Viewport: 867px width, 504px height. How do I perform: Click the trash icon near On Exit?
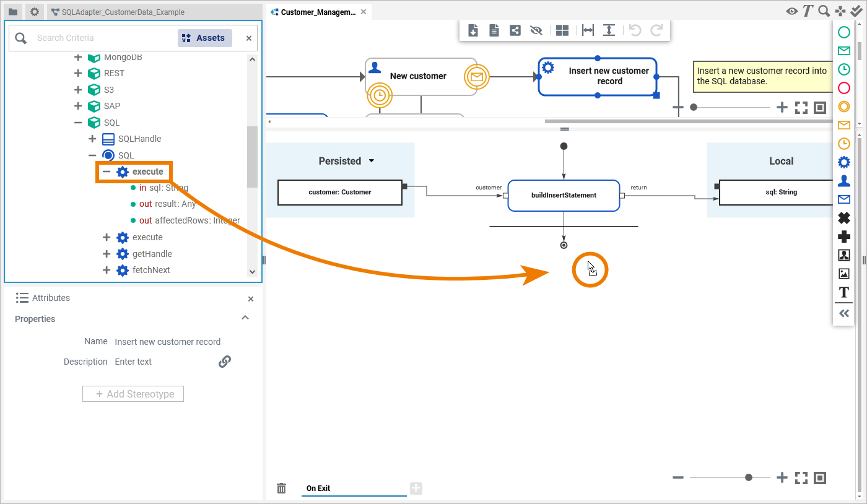(x=281, y=489)
